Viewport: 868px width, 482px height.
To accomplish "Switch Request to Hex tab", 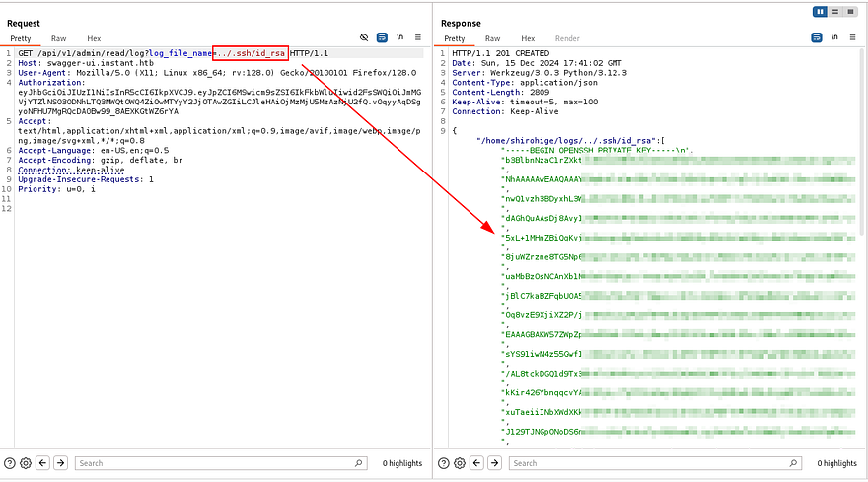I will [x=94, y=38].
